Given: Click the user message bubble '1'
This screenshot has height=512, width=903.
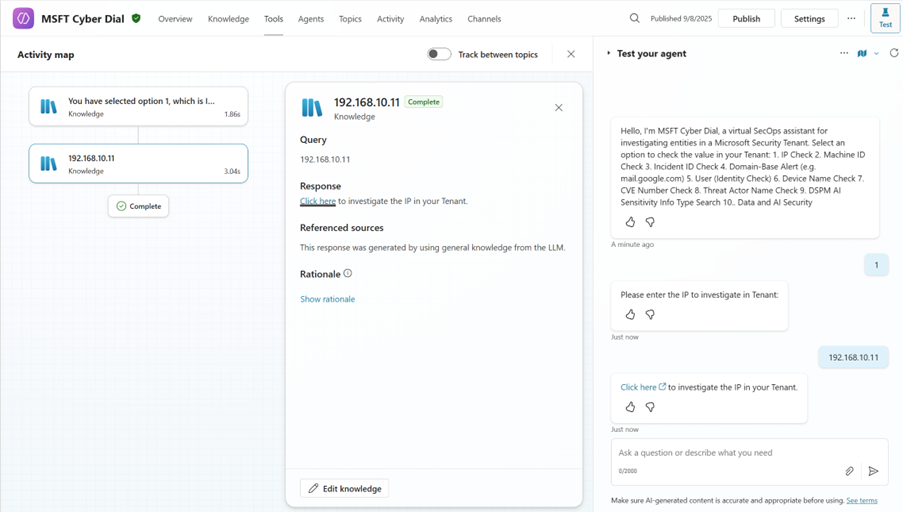Looking at the screenshot, I should pos(877,265).
